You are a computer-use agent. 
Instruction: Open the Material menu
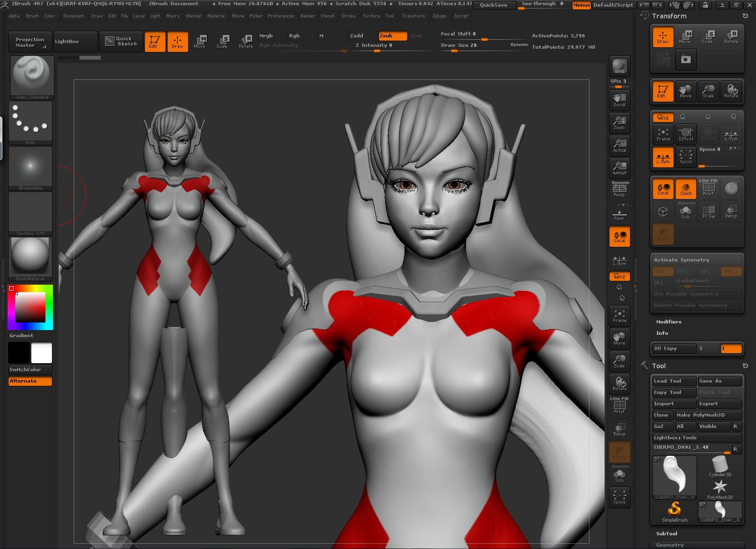(x=216, y=16)
